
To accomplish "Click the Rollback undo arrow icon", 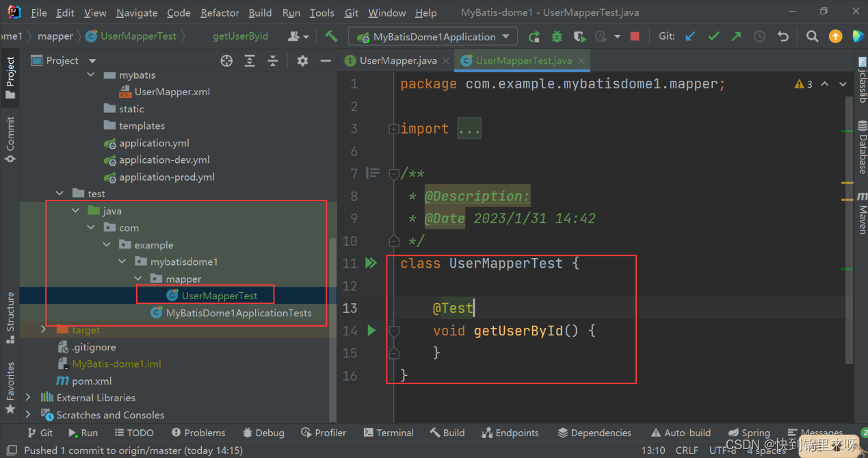I will (x=783, y=36).
